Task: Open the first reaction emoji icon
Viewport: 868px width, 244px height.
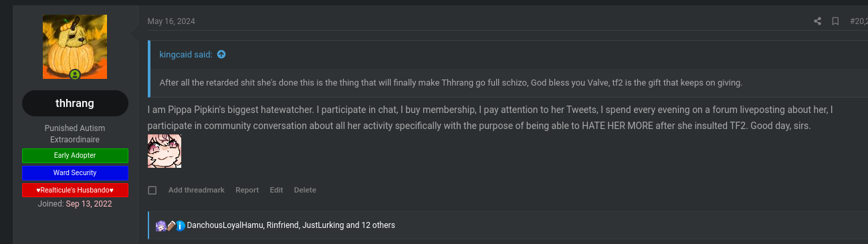Action: [x=160, y=225]
